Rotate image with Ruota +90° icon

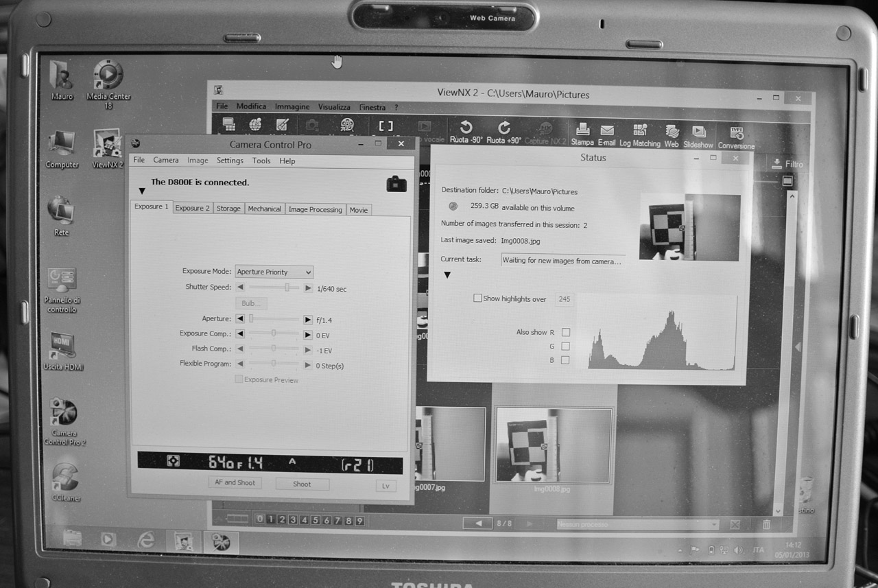[504, 132]
